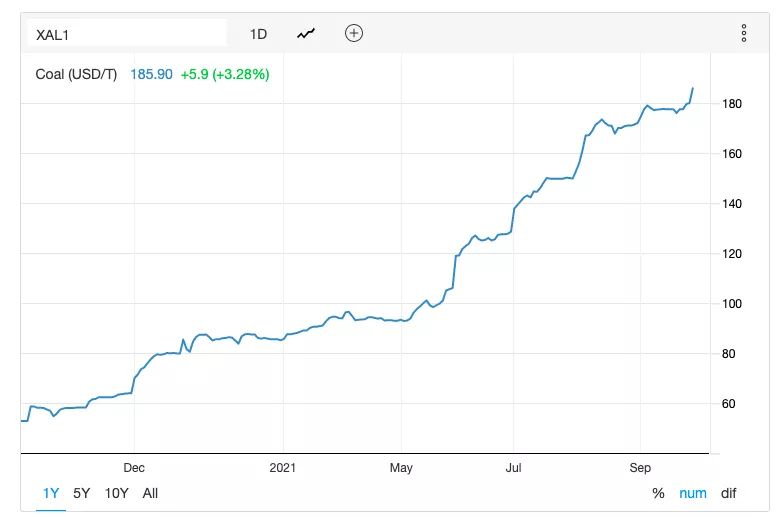The width and height of the screenshot is (778, 517).
Task: Toggle dif scale mode
Action: pyautogui.click(x=728, y=493)
